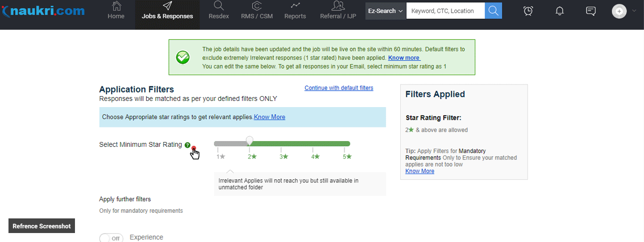Click Continue with default filters link
This screenshot has height=242, width=644.
point(339,88)
